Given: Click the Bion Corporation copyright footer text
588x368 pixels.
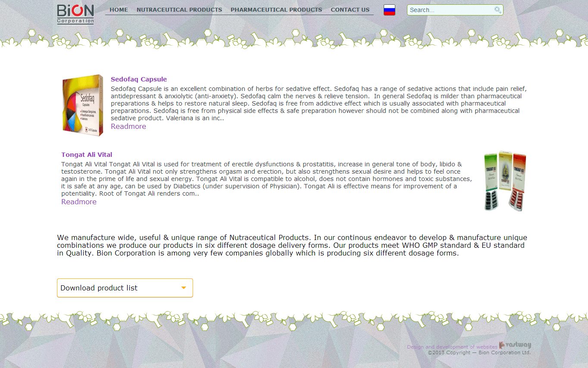Looking at the screenshot, I should click(x=479, y=352).
